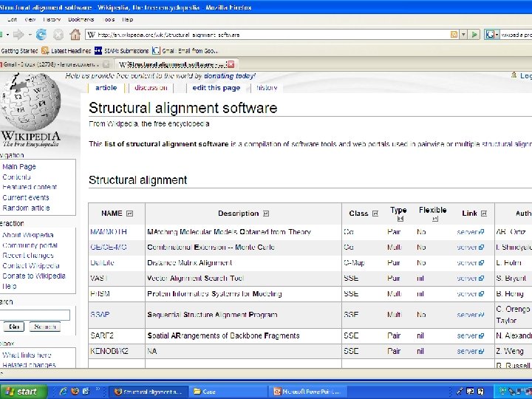Open Latest Headlines feed bookmark
This screenshot has height=399, width=532.
(x=66, y=51)
